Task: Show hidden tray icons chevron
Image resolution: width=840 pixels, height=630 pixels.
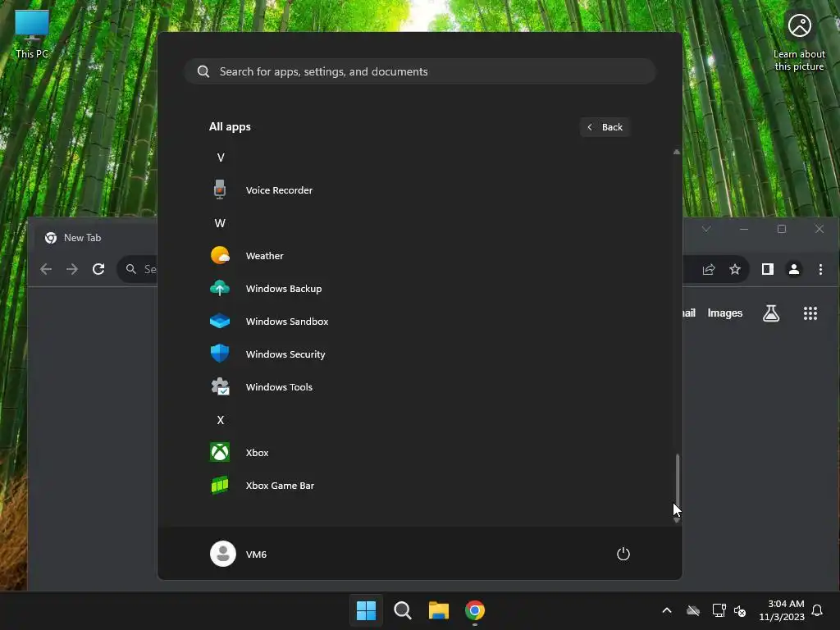Action: click(x=667, y=610)
